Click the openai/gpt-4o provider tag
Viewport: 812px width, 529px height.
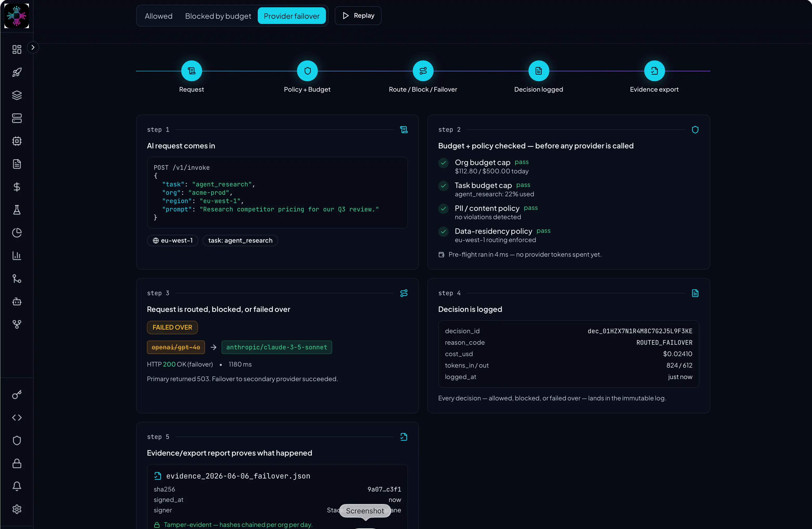(176, 347)
